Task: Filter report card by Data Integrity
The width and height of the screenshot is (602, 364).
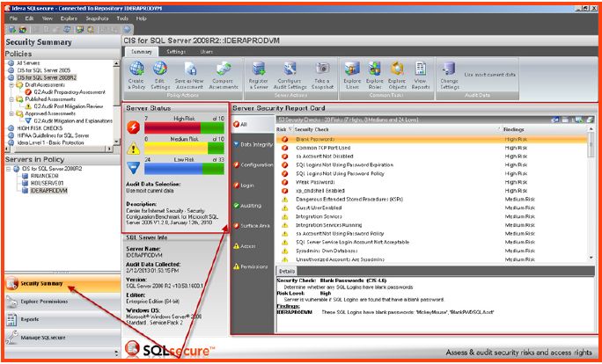Action: (x=253, y=144)
